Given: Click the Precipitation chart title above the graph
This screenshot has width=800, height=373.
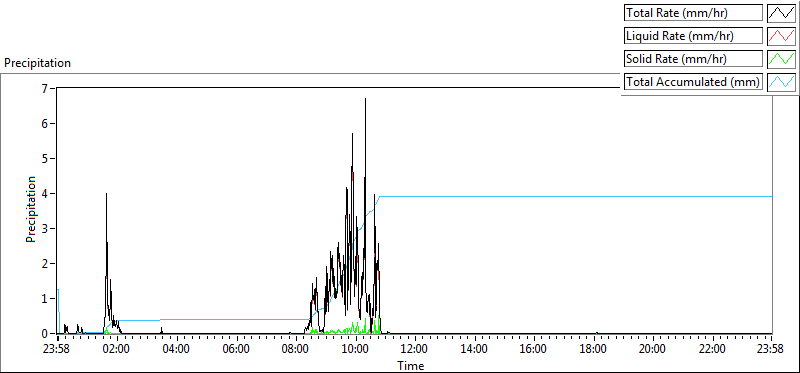Looking at the screenshot, I should [x=37, y=63].
